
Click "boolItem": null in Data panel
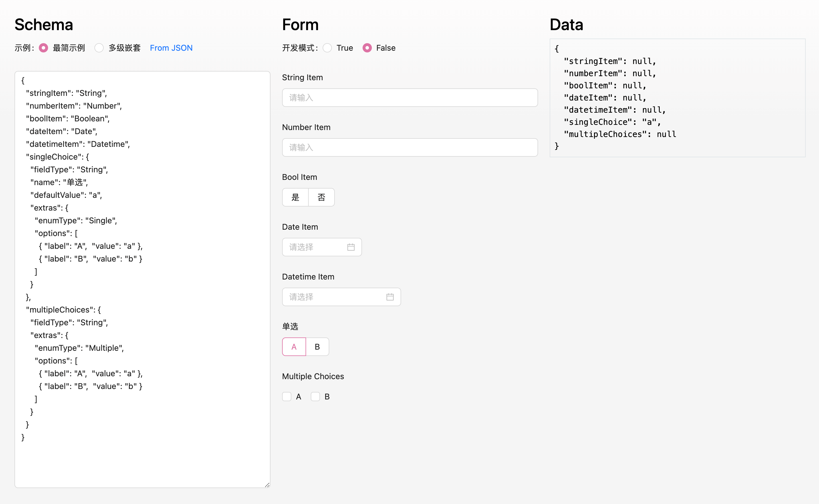(605, 86)
